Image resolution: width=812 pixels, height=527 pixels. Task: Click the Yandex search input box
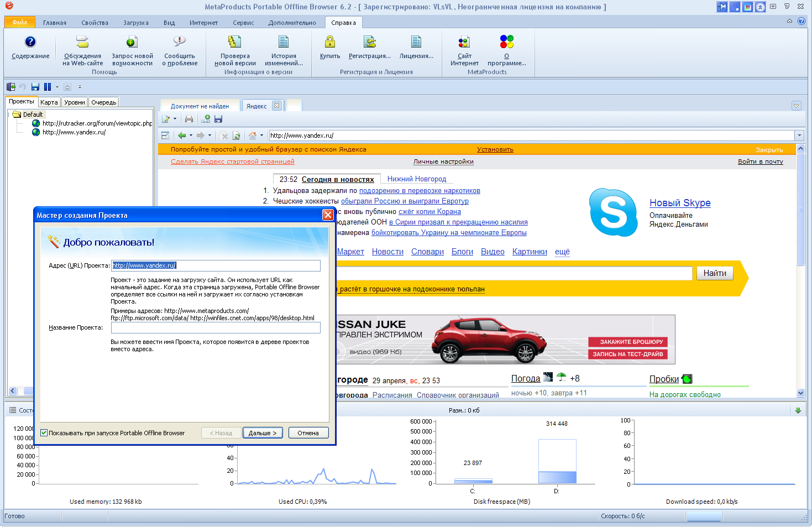[x=514, y=273]
